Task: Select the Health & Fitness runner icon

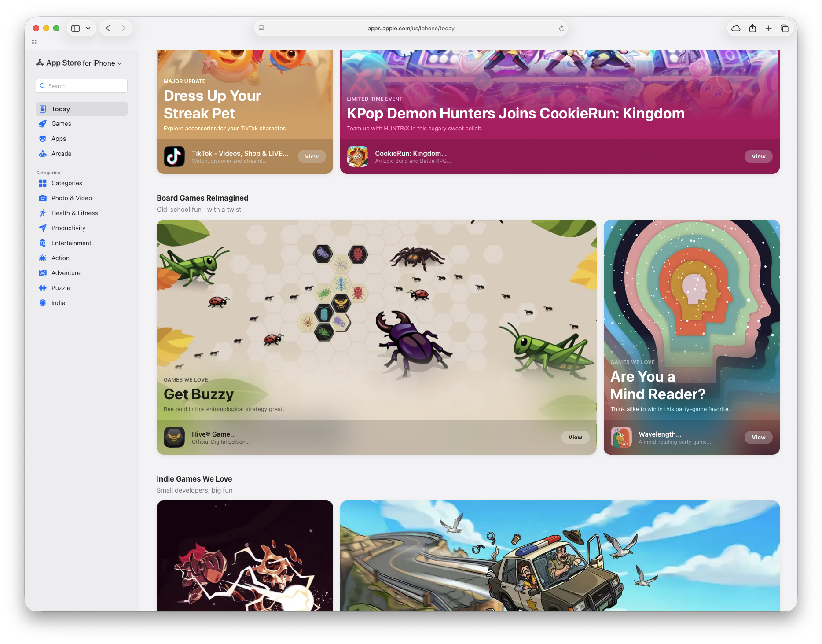Action: coord(43,213)
